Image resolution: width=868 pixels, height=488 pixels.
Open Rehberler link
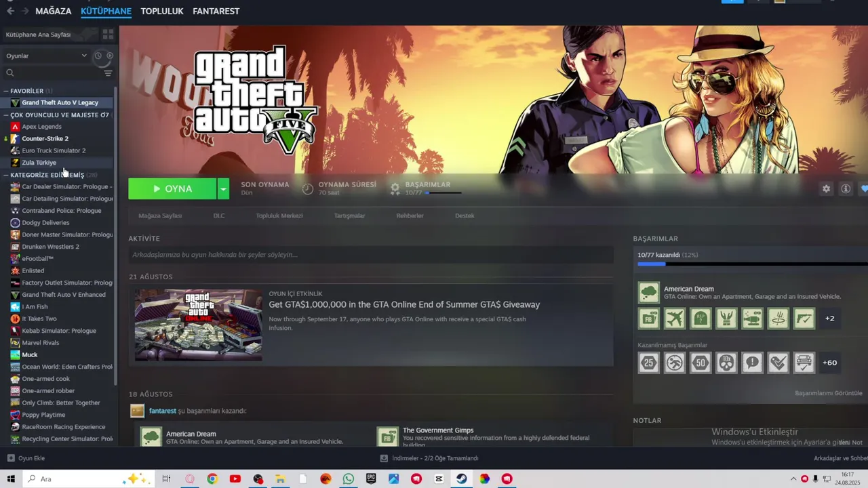tap(410, 216)
